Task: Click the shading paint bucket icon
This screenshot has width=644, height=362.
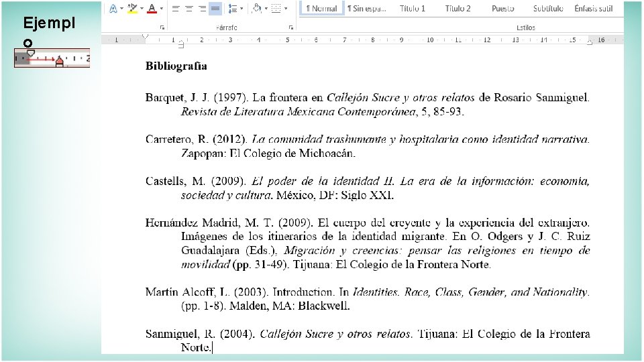Action: pyautogui.click(x=257, y=9)
